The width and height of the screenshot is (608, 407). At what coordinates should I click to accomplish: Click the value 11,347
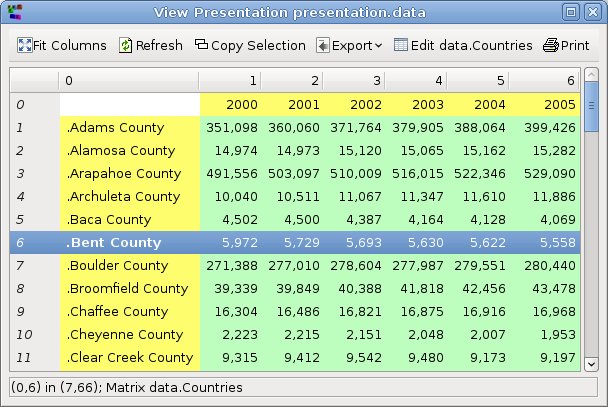[x=422, y=197]
